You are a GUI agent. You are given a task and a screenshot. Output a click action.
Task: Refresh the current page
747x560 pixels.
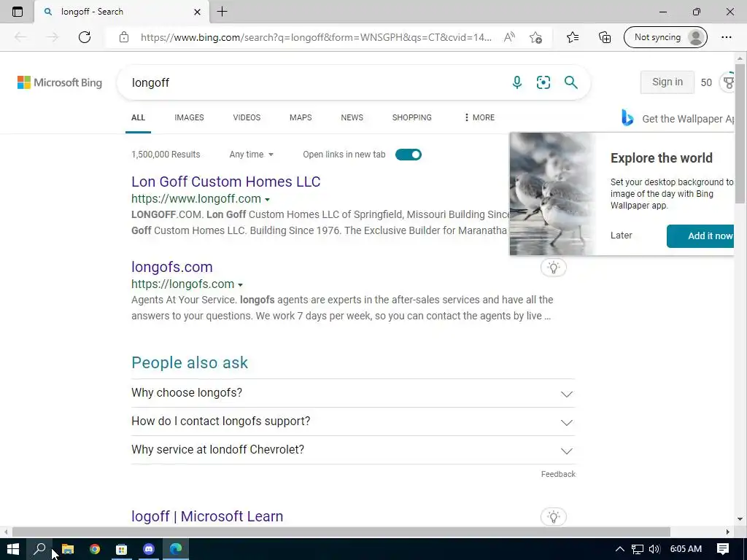[x=85, y=37]
